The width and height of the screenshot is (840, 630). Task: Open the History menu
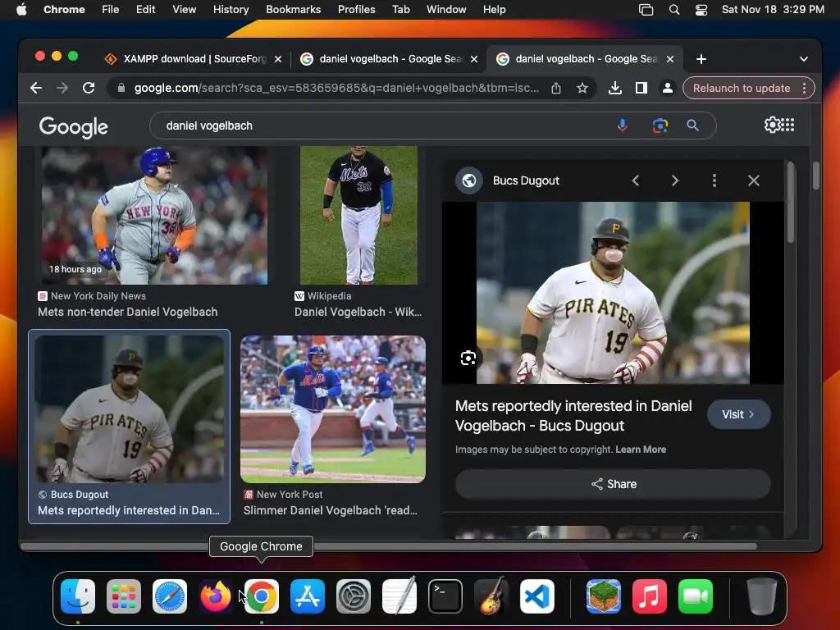(231, 10)
